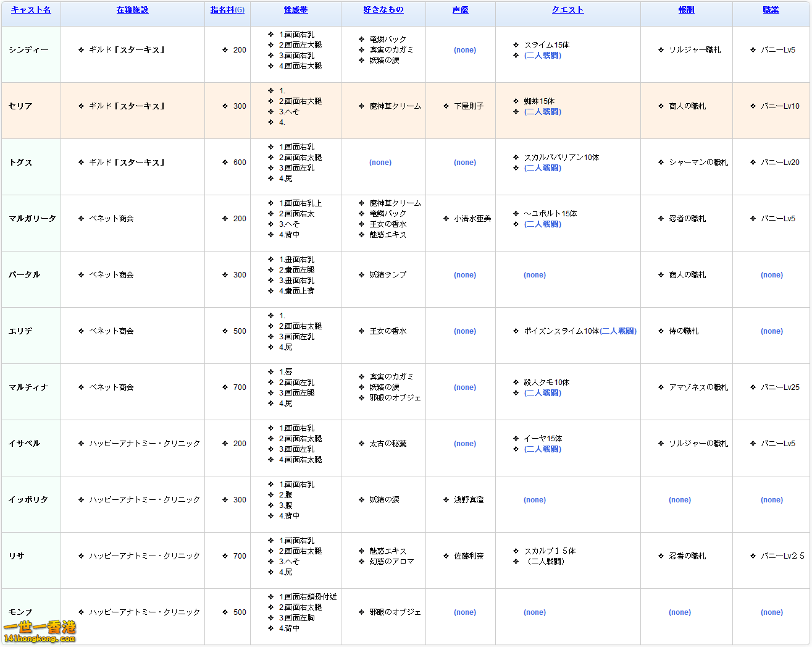Click (二人戦闘) link in セリア's quest cell
The width and height of the screenshot is (812, 647).
click(543, 112)
